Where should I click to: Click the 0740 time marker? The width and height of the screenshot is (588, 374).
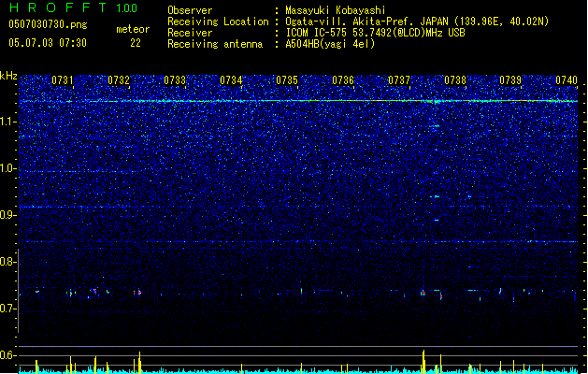[x=566, y=80]
